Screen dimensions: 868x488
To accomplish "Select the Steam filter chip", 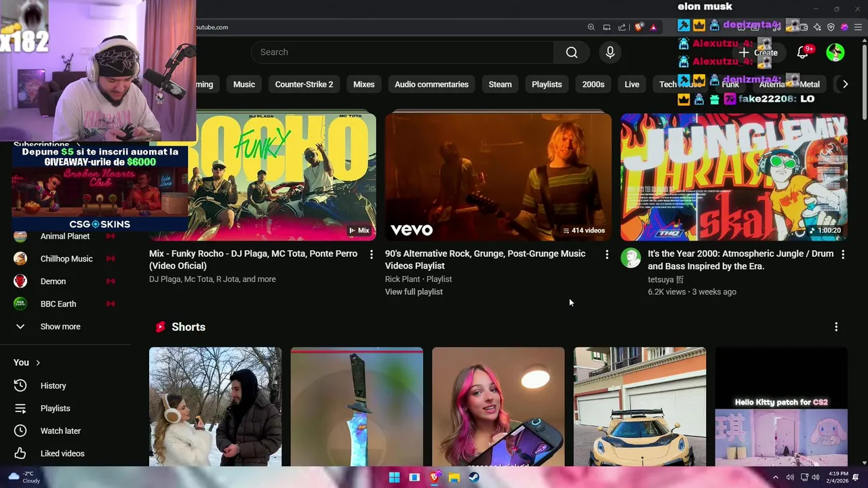I will coord(500,84).
